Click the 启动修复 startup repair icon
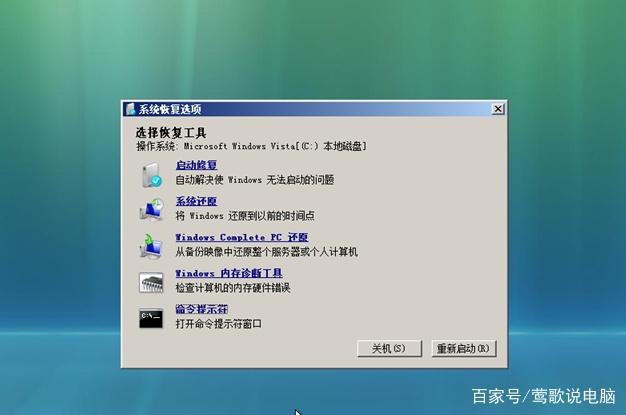Viewport: 626px width, 415px height. point(152,175)
